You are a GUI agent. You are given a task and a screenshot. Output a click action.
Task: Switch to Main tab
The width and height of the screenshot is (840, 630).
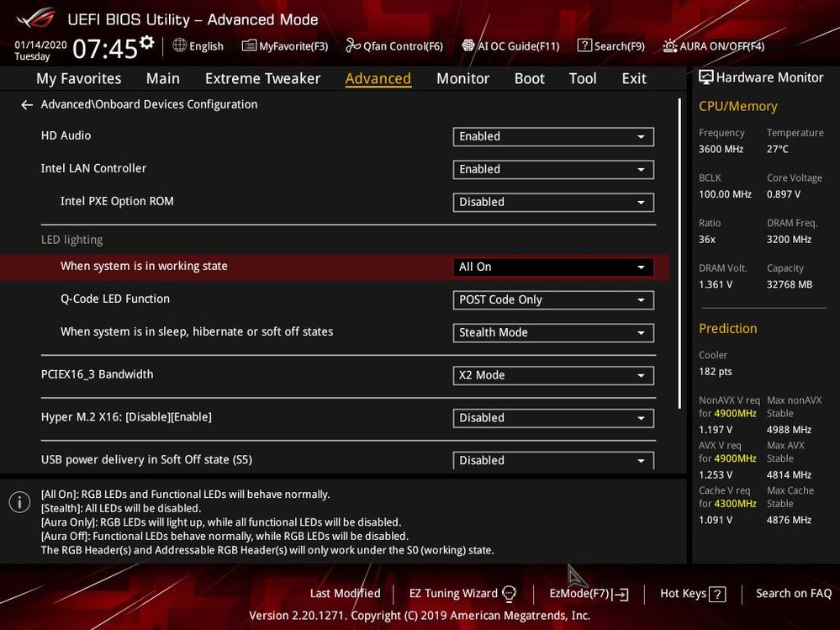coord(163,79)
